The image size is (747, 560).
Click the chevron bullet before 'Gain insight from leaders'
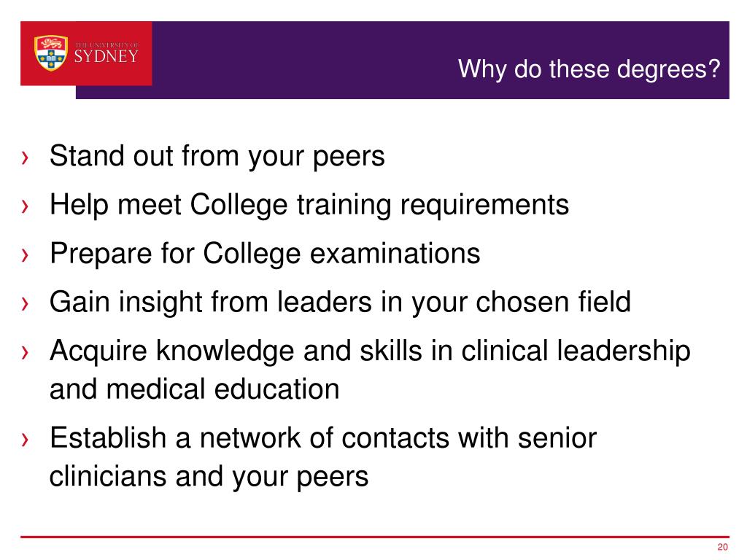(26, 303)
